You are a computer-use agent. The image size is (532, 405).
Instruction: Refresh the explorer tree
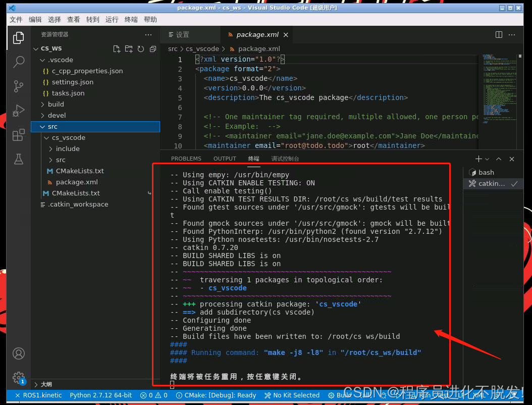pos(141,49)
